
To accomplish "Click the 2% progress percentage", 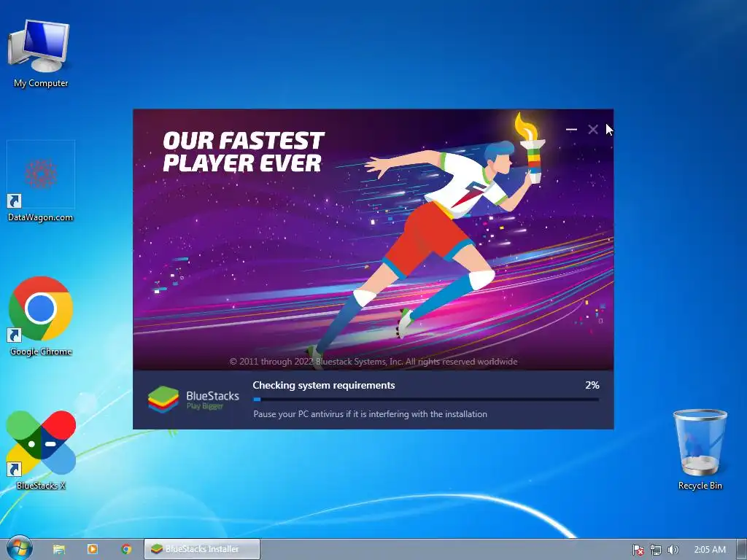I will coord(592,385).
